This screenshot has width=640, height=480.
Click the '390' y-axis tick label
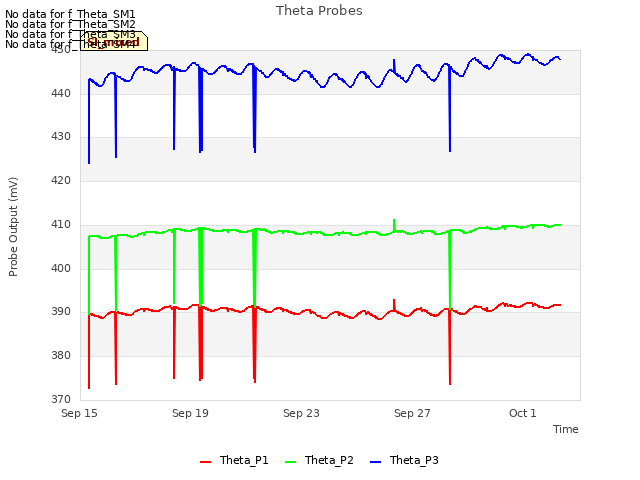click(61, 312)
